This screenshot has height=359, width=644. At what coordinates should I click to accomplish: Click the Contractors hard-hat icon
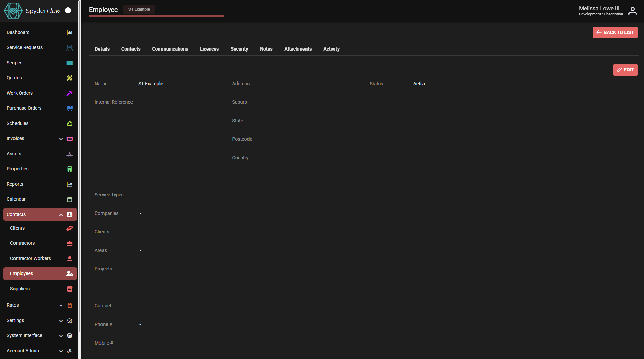click(69, 243)
